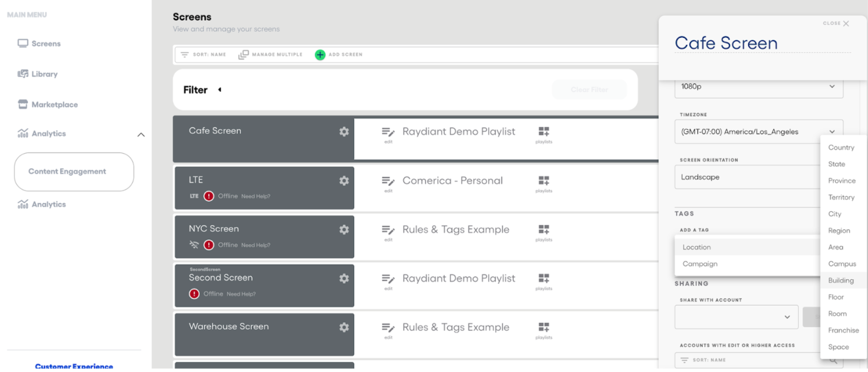Screen dimensions: 868x372
Task: Open Library in main menu
Action: point(38,74)
